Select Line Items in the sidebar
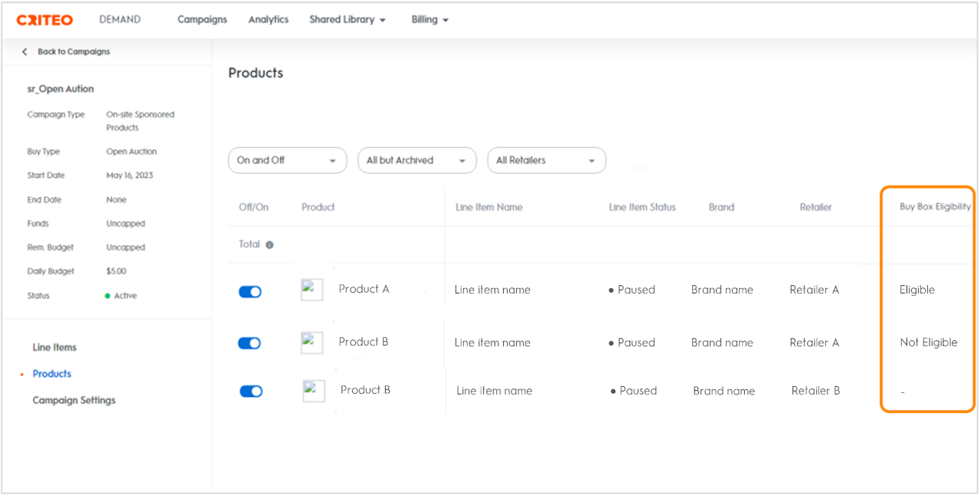 (54, 347)
